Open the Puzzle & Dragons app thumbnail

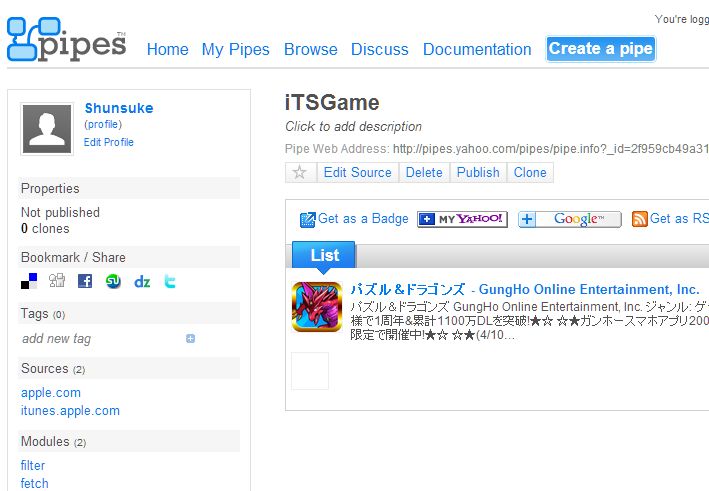(317, 307)
